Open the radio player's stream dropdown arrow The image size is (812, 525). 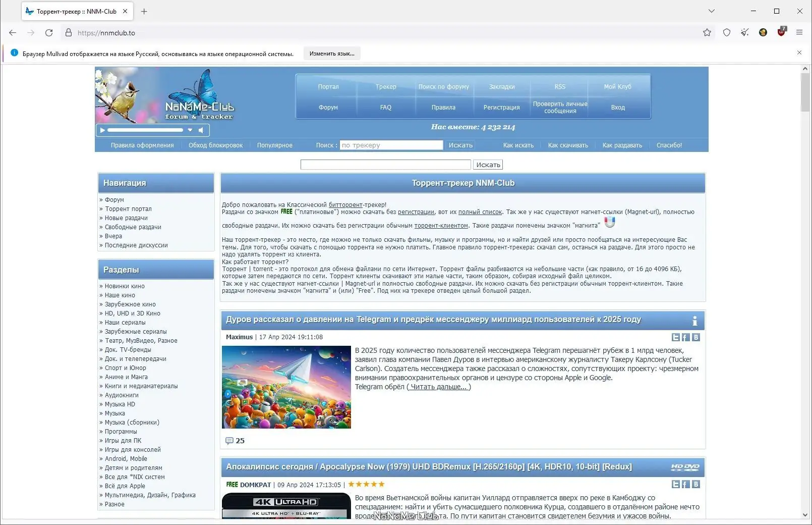coord(190,130)
